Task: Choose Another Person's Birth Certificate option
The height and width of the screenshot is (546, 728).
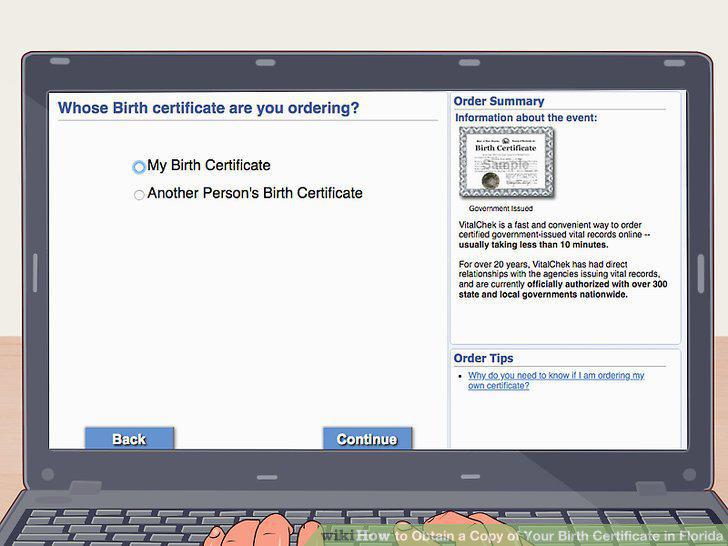Action: click(x=139, y=195)
